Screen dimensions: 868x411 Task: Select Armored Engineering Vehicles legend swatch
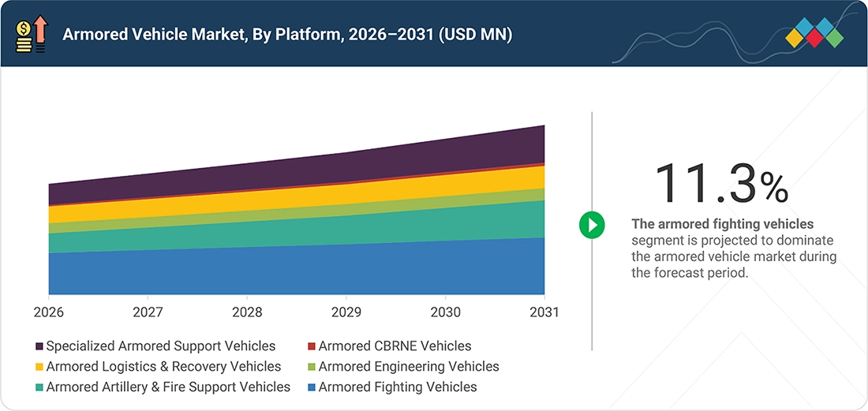311,367
